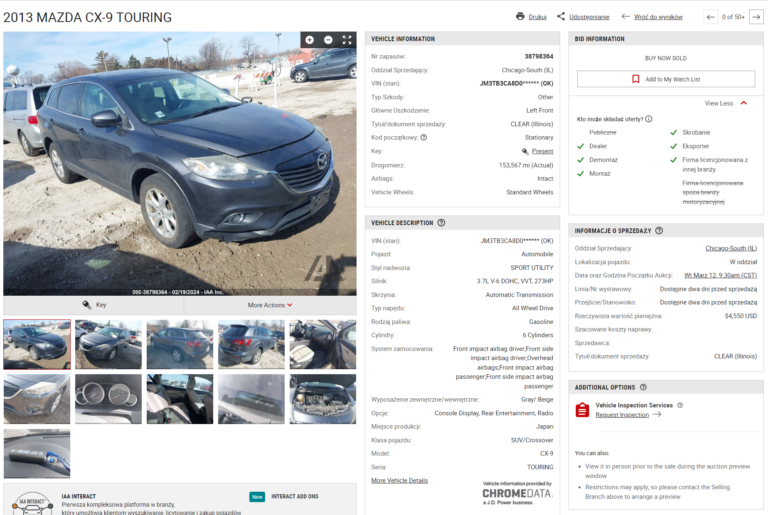
Task: Expand the More Actions dropdown
Action: point(270,305)
